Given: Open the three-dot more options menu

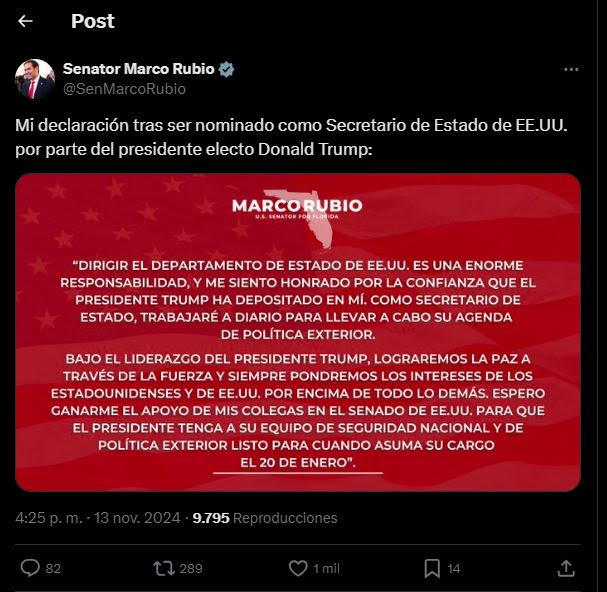Looking at the screenshot, I should (571, 69).
